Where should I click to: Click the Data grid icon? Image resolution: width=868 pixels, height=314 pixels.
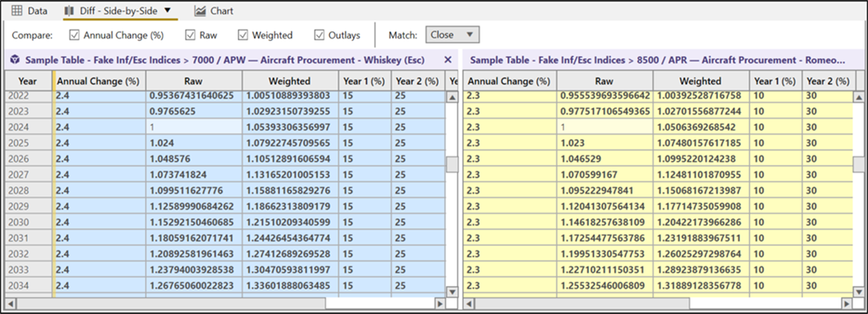click(17, 11)
